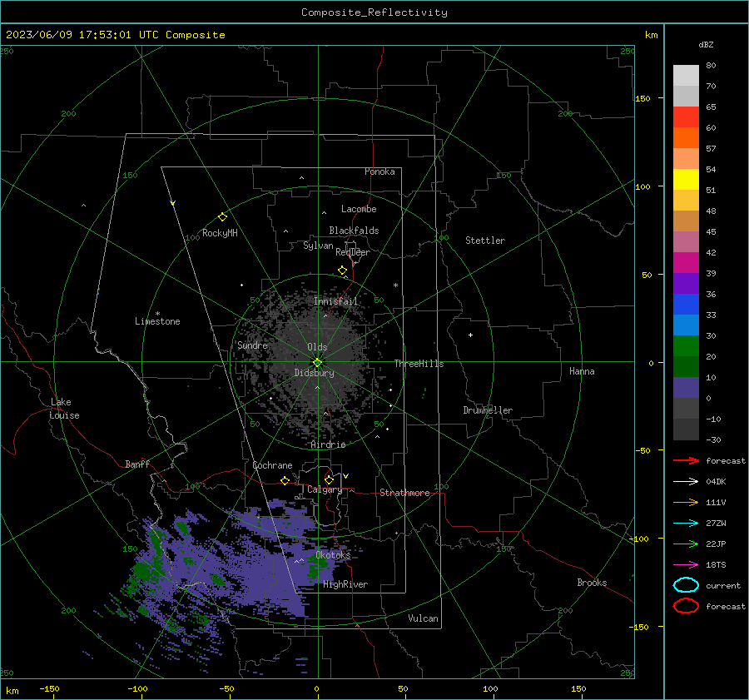
Task: Click the white plus marker west of Hanna
Action: click(470, 335)
